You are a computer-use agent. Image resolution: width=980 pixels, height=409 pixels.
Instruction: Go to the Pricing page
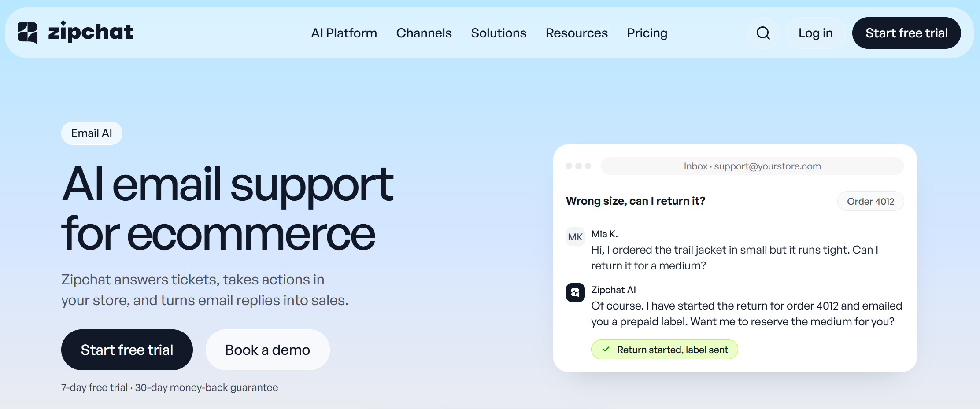[647, 33]
